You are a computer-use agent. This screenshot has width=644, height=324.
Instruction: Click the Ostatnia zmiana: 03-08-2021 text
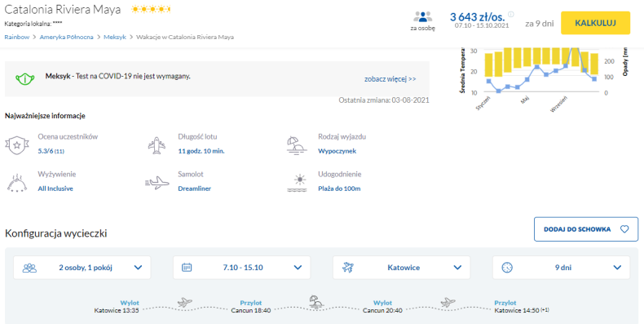point(384,100)
